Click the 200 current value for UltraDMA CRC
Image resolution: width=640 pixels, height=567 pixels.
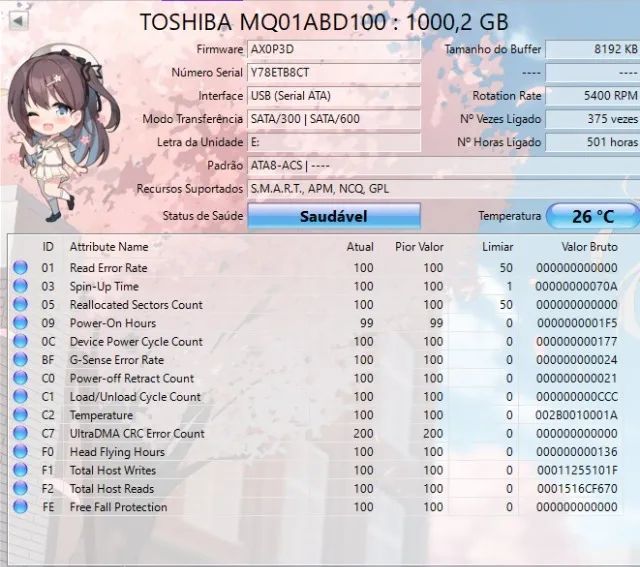point(363,434)
